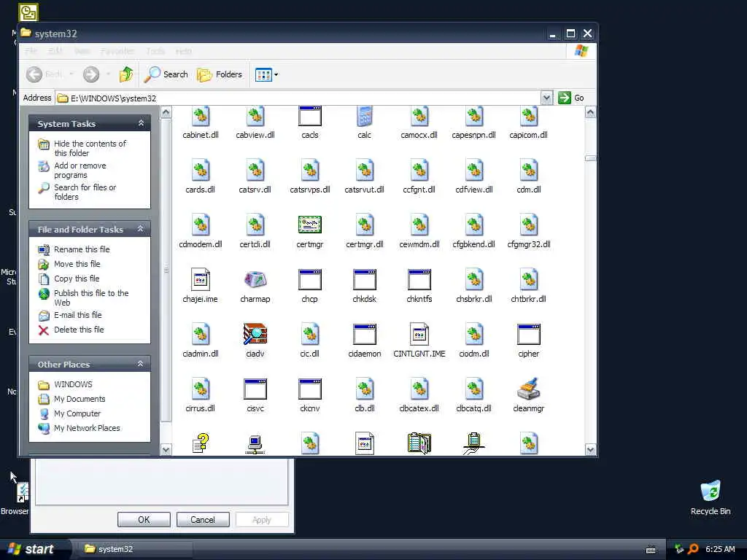Click the task pane scroll down arrow
Screen dimensions: 747x560
point(166,449)
